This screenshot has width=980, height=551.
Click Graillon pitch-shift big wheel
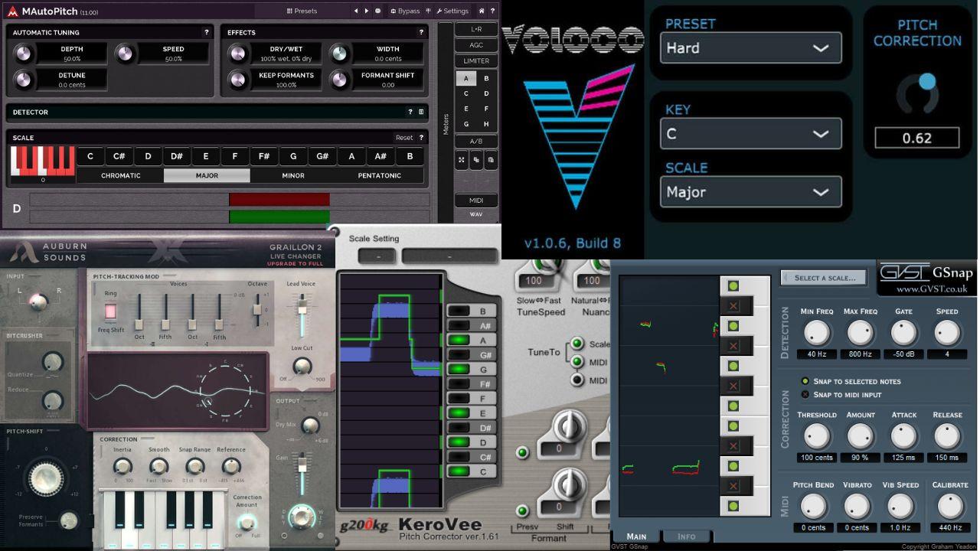[x=46, y=478]
